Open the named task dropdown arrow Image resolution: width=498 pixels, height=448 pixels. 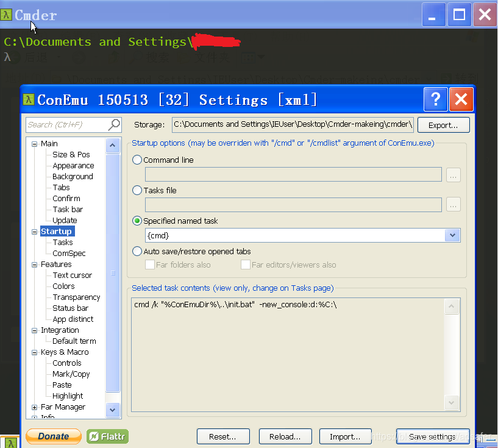[x=452, y=235]
